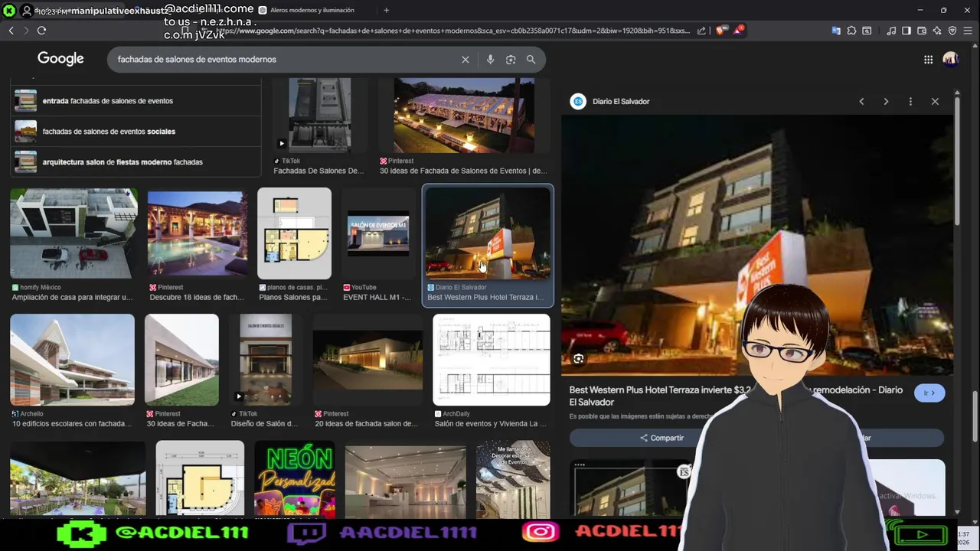The width and height of the screenshot is (980, 551).
Task: Go to previous image in preview panel
Action: point(861,101)
